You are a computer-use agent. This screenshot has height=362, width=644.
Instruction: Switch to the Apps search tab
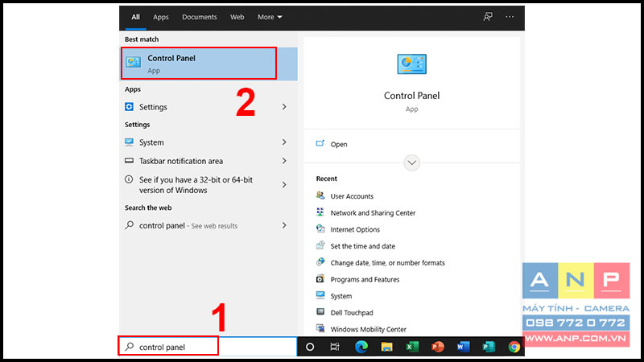161,17
